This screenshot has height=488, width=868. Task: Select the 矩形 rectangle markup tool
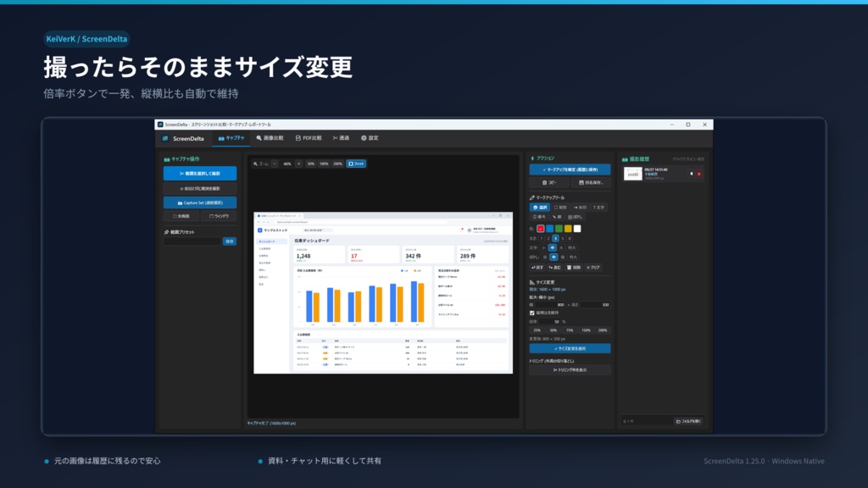[560, 208]
